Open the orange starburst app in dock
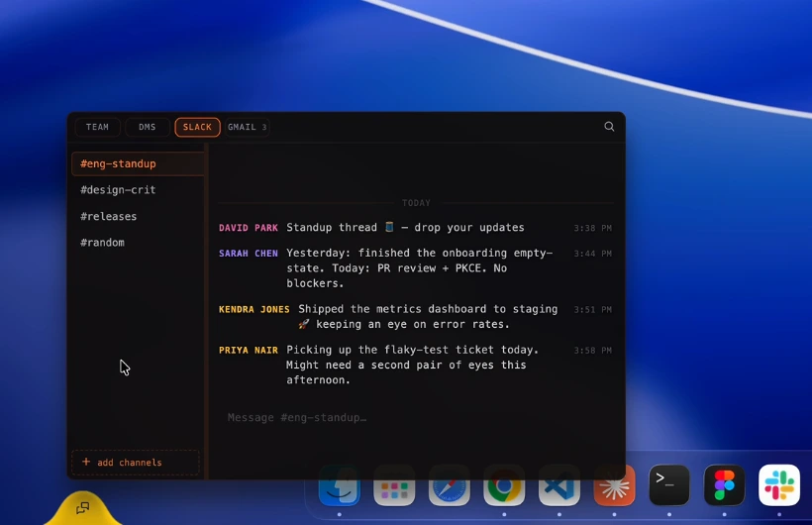The image size is (812, 525). [x=614, y=485]
